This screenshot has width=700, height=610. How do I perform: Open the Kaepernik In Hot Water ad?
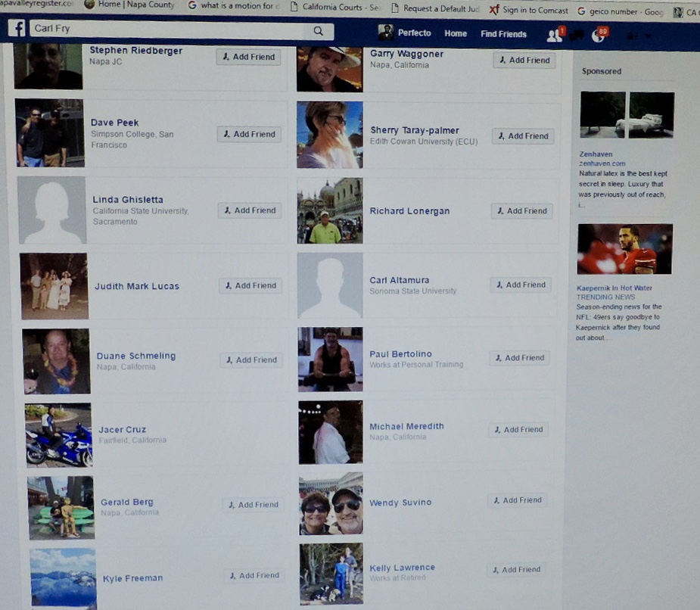click(x=614, y=288)
